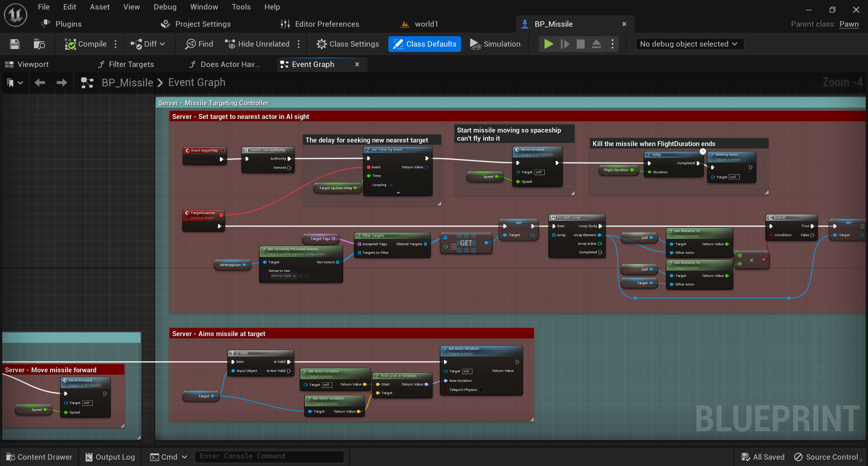Open Find in blueprint

[199, 44]
